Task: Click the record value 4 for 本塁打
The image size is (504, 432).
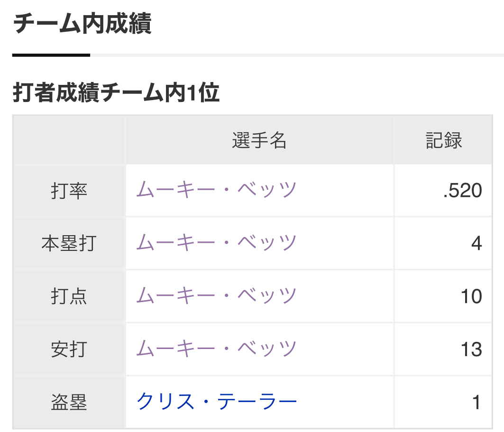Action: (x=477, y=244)
